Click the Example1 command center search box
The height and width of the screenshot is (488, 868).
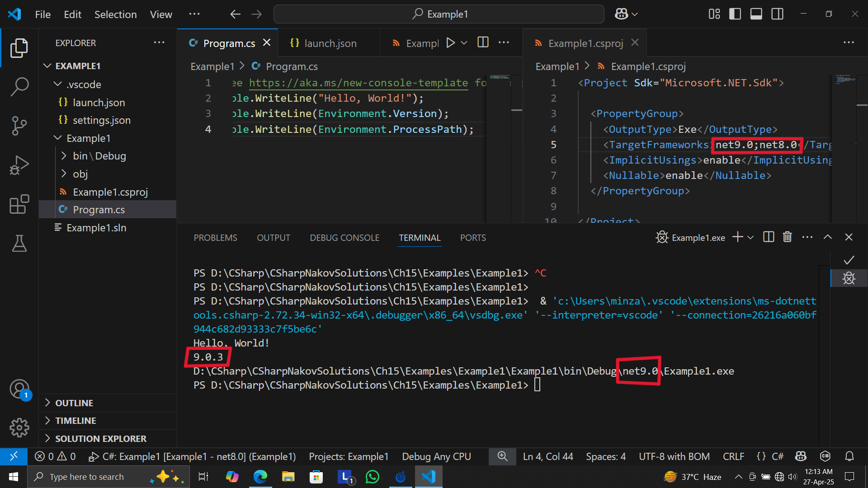click(x=439, y=14)
